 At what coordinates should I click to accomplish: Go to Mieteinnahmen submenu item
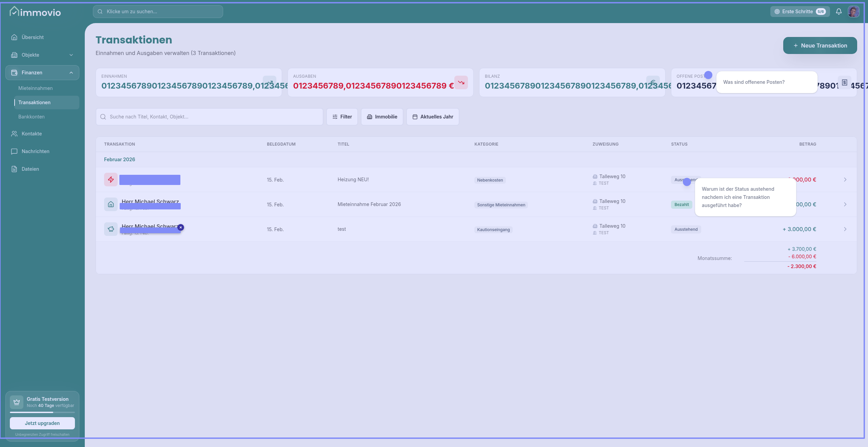click(x=35, y=88)
